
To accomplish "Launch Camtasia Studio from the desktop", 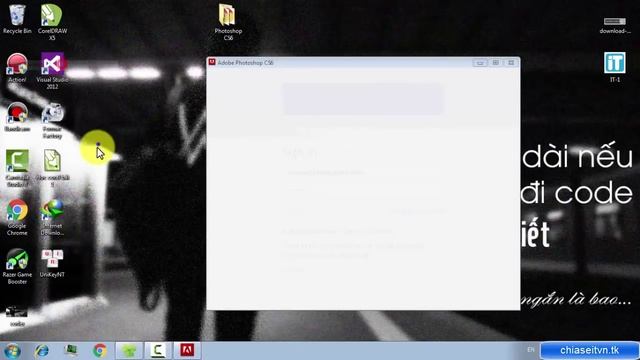I will coord(17,168).
